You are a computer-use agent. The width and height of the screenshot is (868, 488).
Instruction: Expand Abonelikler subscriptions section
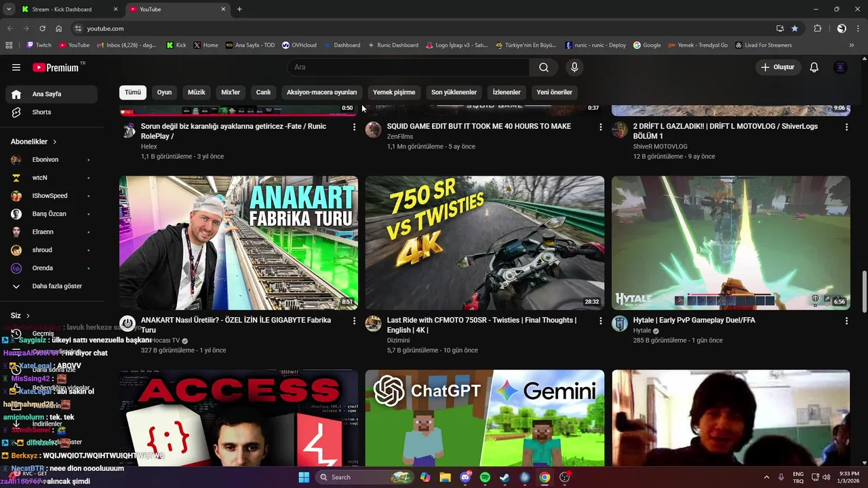(x=34, y=142)
